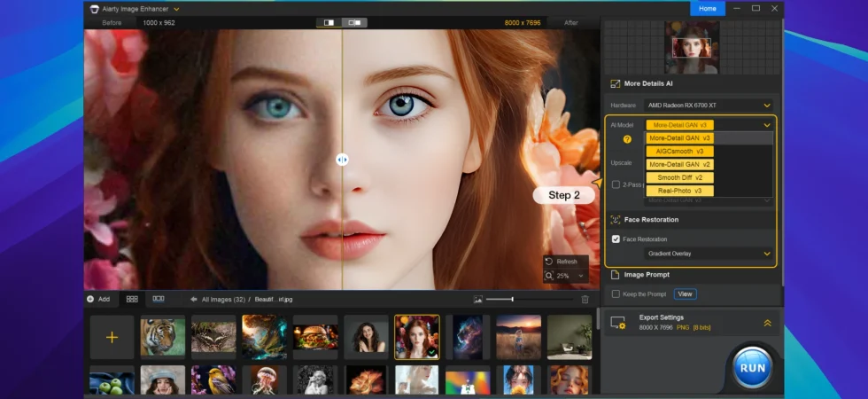Enable the Keep the Prompt checkbox

click(616, 293)
